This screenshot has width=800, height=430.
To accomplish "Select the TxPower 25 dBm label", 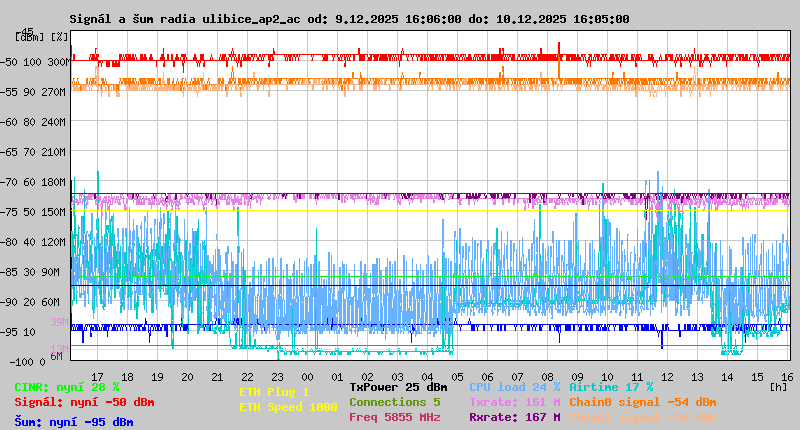I will (x=398, y=387).
